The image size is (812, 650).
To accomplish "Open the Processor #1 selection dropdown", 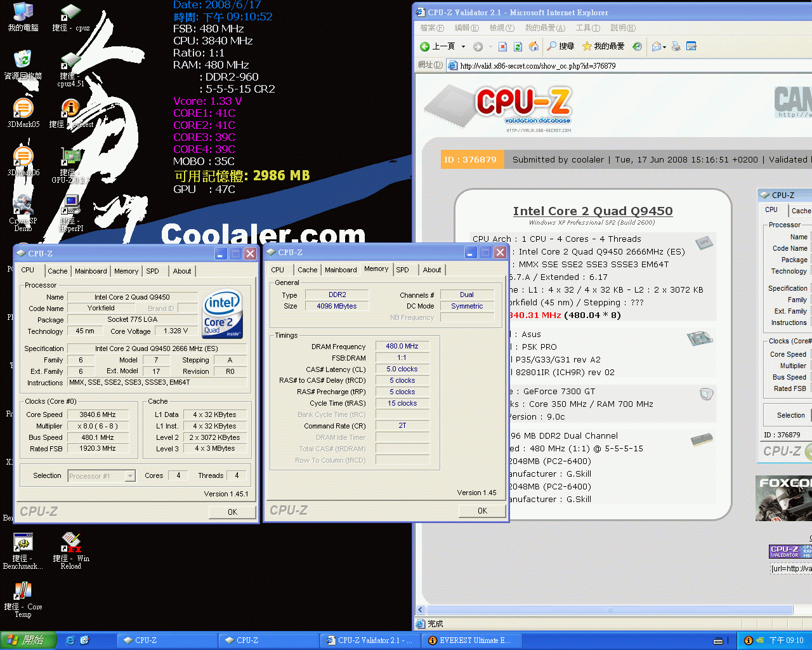I will [101, 475].
